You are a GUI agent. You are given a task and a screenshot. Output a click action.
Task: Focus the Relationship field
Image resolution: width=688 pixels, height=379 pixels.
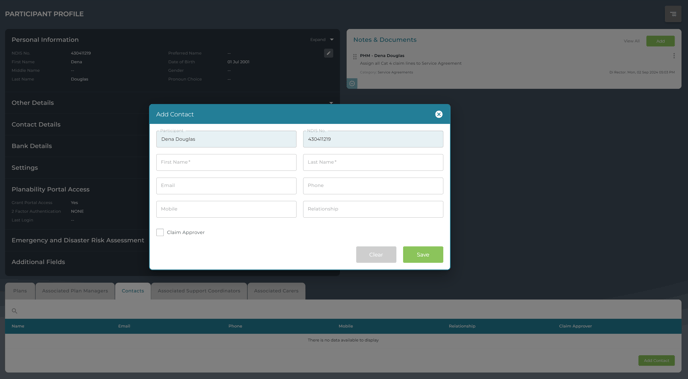[373, 209]
